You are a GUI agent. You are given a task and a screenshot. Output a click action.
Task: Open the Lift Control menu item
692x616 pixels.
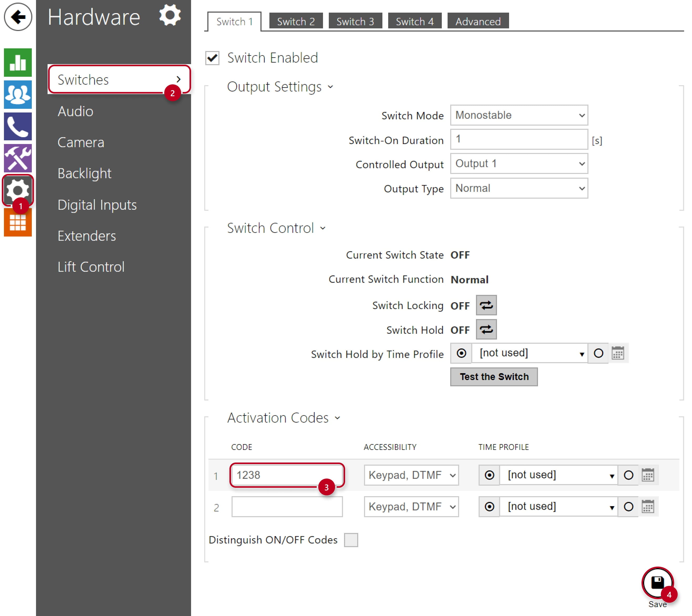(x=91, y=267)
